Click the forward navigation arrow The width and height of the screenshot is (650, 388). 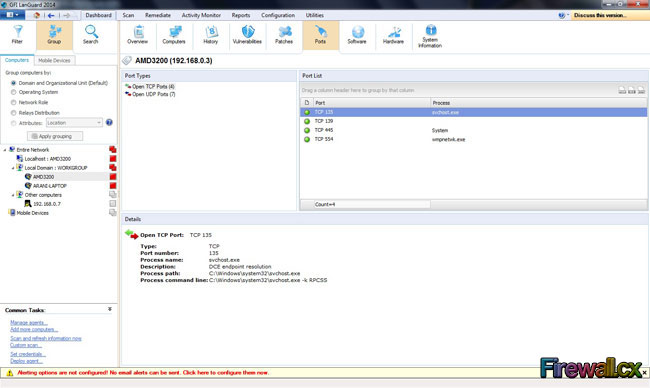(x=67, y=15)
